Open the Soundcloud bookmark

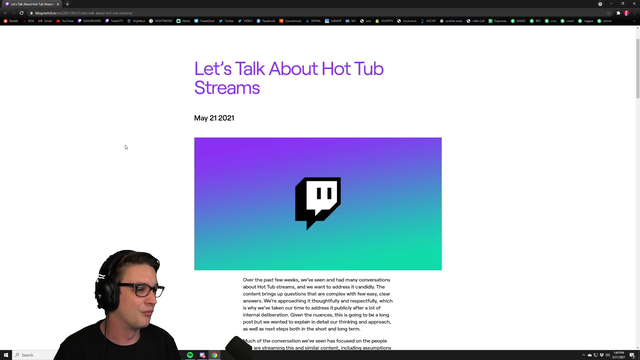pos(290,21)
